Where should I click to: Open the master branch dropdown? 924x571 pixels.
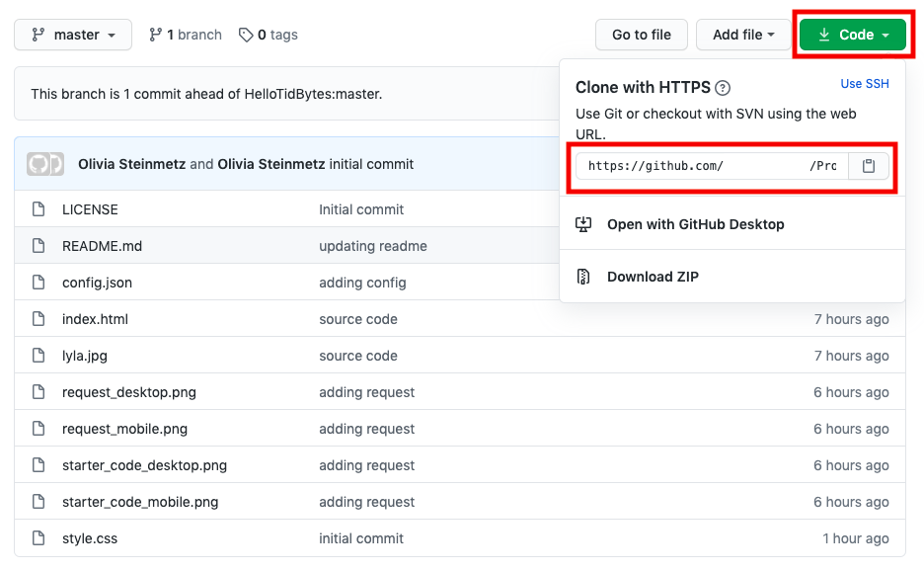point(72,34)
